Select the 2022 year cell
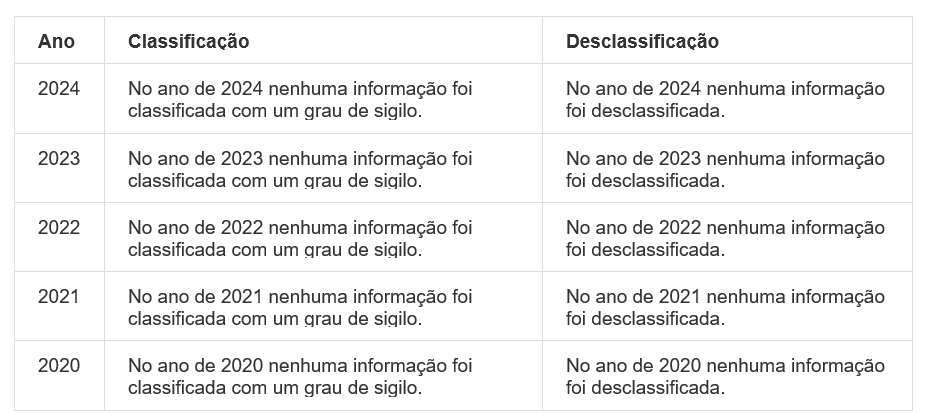The image size is (931, 420). [59, 228]
